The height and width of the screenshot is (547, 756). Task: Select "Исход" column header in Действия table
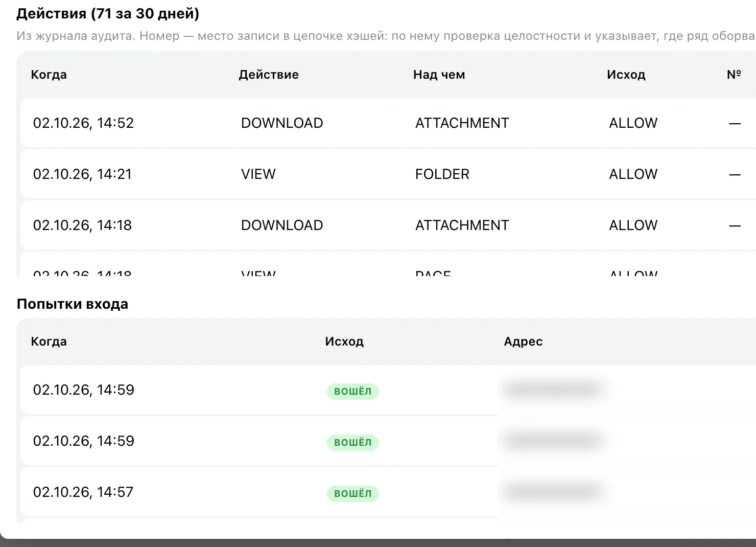[x=626, y=75]
